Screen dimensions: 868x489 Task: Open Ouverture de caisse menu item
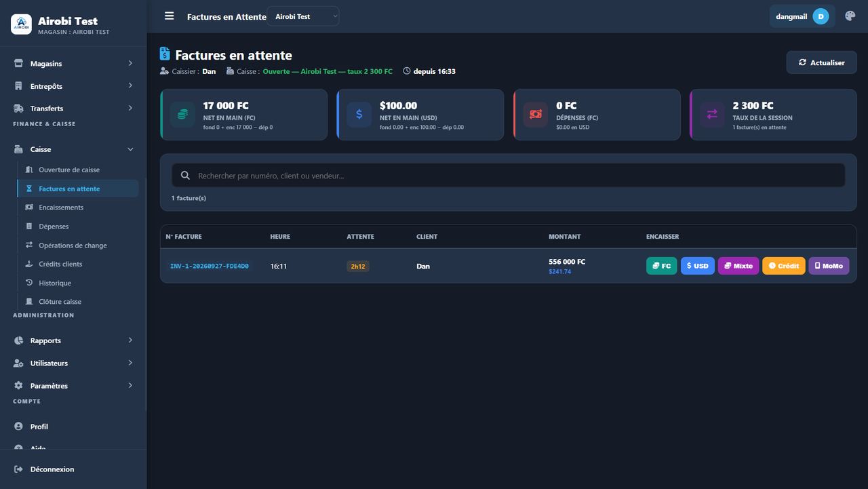click(78, 170)
